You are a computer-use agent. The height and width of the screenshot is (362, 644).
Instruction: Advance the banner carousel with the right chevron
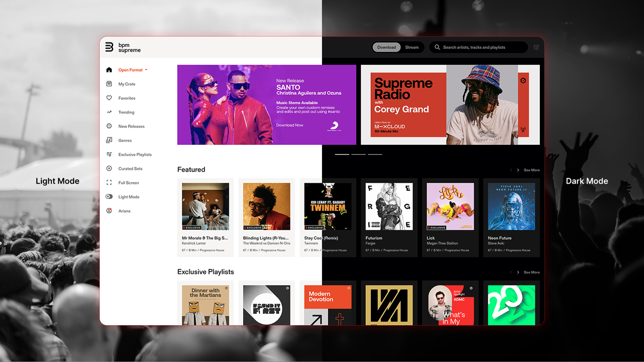518,170
